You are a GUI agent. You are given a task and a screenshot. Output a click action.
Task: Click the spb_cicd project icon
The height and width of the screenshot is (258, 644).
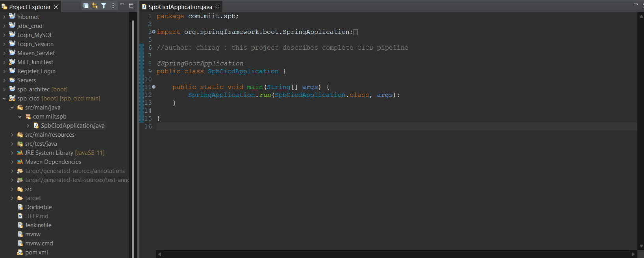pos(12,98)
